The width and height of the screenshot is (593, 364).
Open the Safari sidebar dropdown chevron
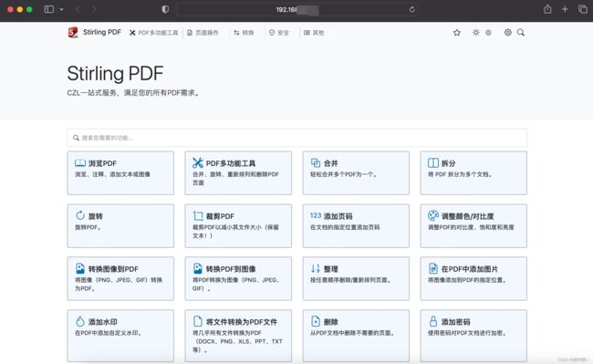pos(61,9)
